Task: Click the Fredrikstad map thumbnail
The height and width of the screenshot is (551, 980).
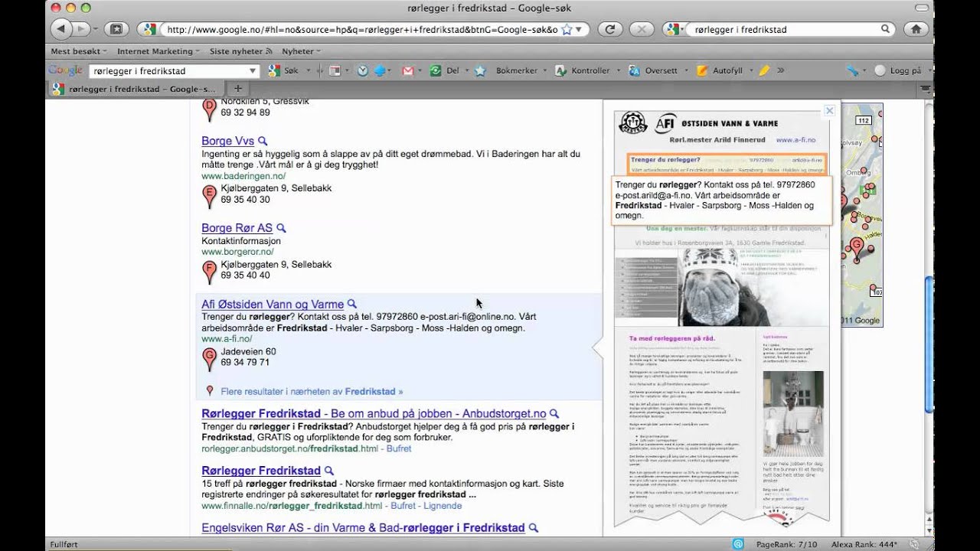Action: 861,215
